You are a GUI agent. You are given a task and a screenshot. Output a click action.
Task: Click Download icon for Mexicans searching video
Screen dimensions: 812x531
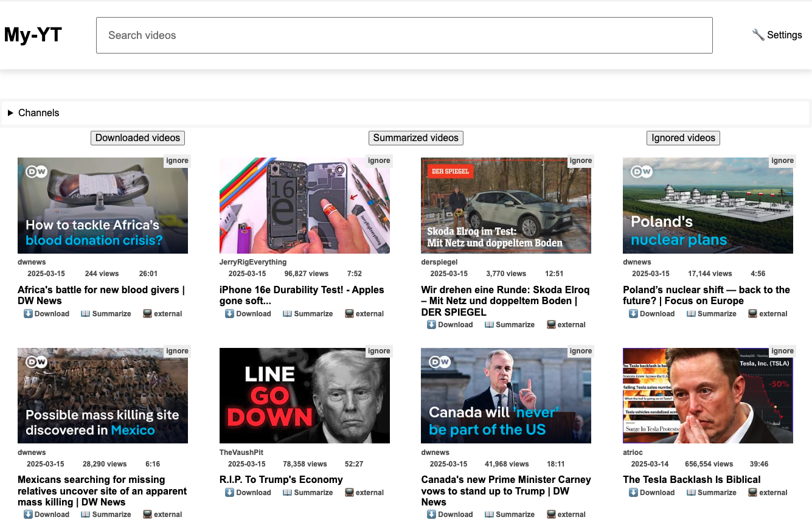28,515
